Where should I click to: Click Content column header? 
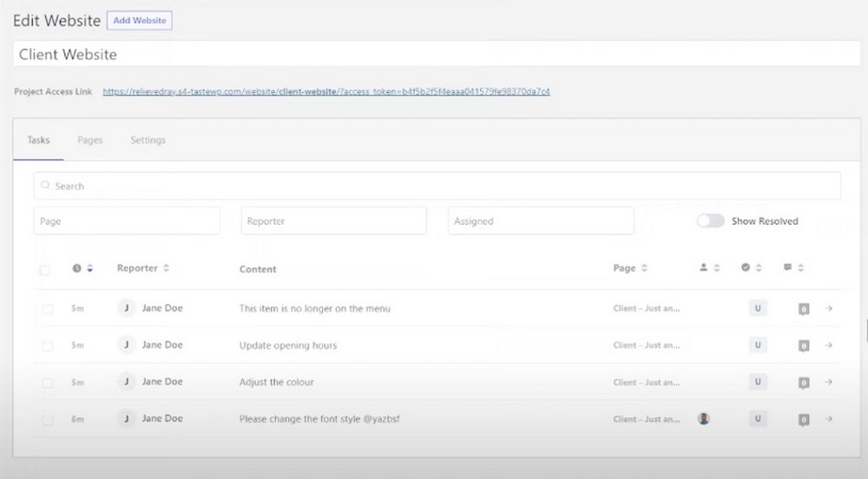coord(258,269)
